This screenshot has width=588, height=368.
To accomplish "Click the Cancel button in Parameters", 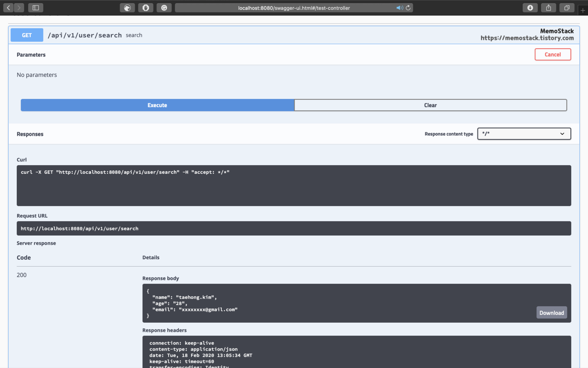I will 553,54.
